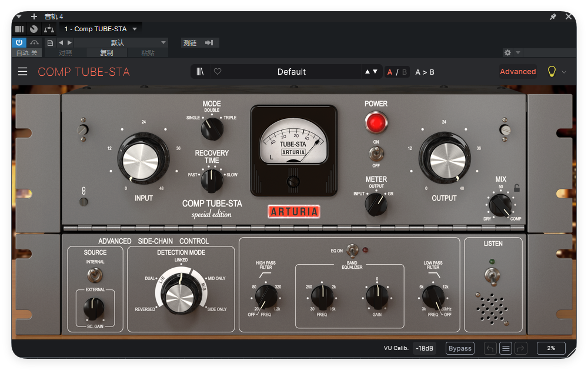Click the 复制 copy button
The height and width of the screenshot is (370, 588).
pos(106,53)
